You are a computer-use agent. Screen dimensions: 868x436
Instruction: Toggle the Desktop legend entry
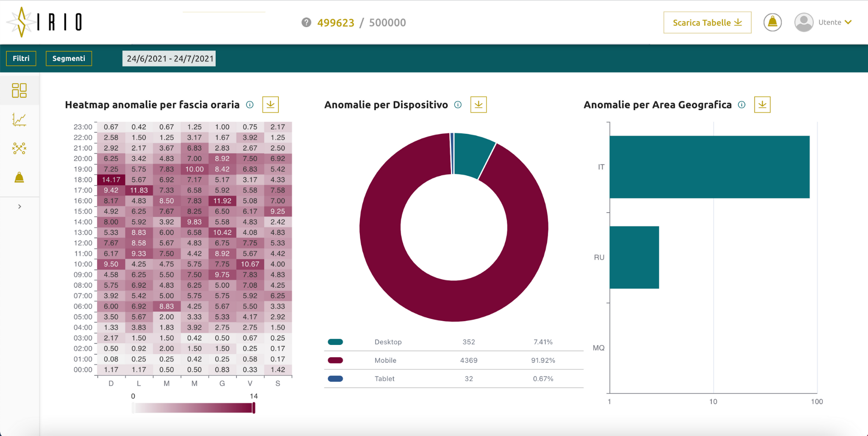pos(335,342)
